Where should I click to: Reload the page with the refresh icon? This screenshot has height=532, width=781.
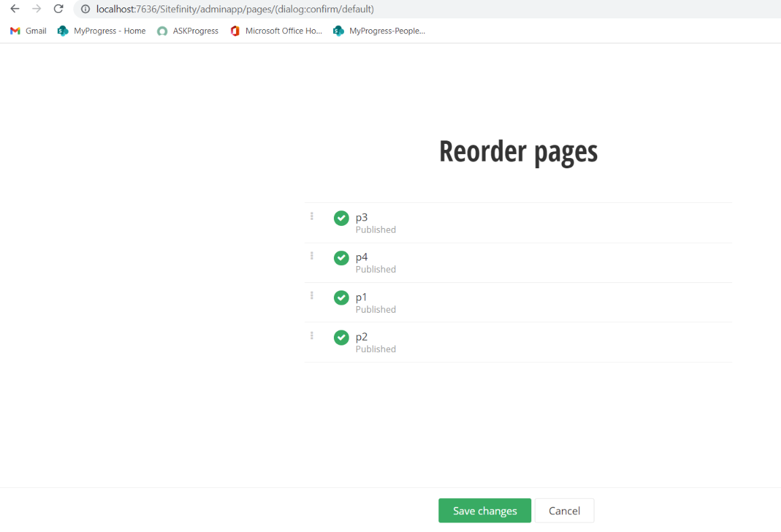point(58,9)
